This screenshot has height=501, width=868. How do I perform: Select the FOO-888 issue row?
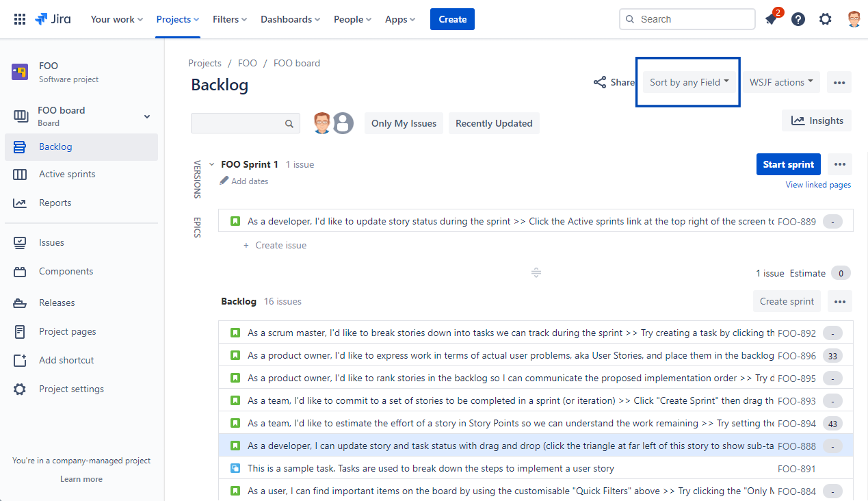coord(536,446)
